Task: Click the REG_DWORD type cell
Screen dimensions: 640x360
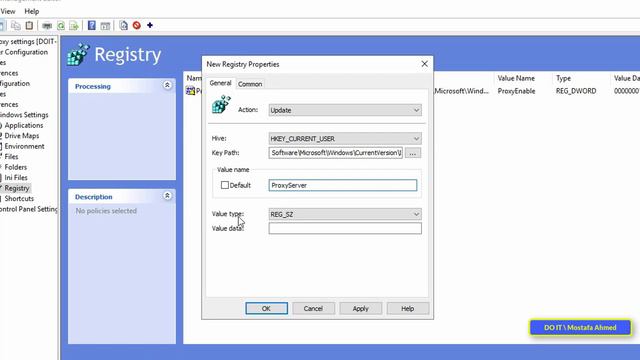Action: click(x=576, y=91)
